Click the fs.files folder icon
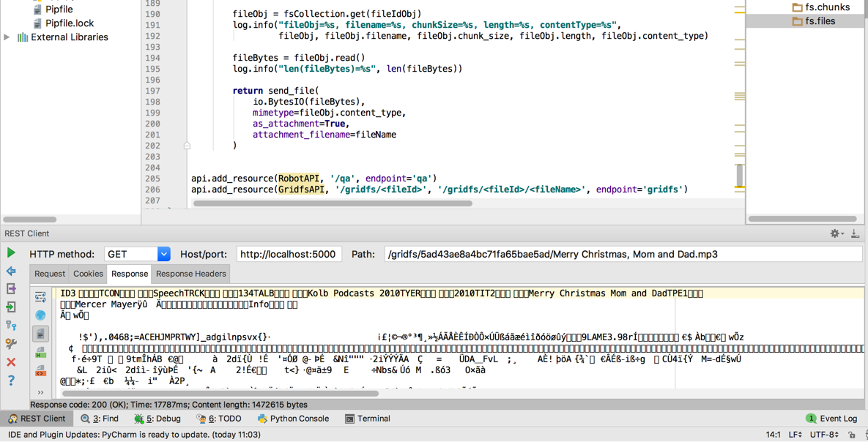Screen dimensions: 868x442 797,21
